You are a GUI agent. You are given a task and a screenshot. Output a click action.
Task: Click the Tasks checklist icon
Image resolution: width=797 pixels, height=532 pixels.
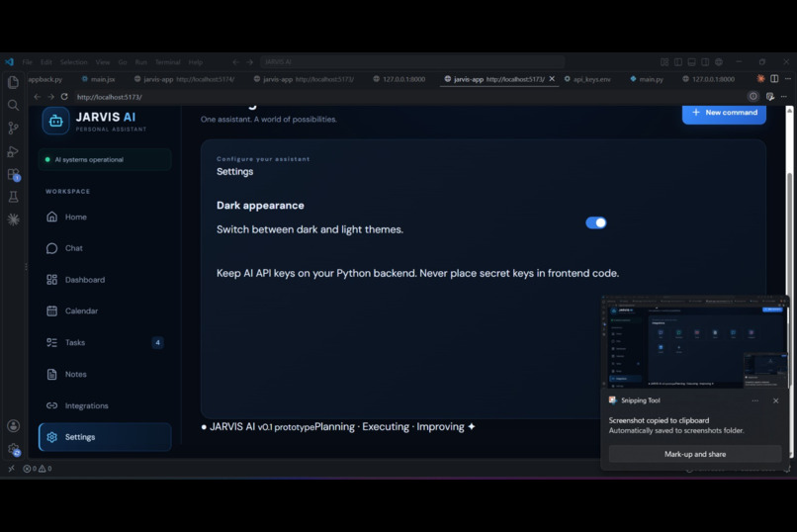pyautogui.click(x=51, y=342)
